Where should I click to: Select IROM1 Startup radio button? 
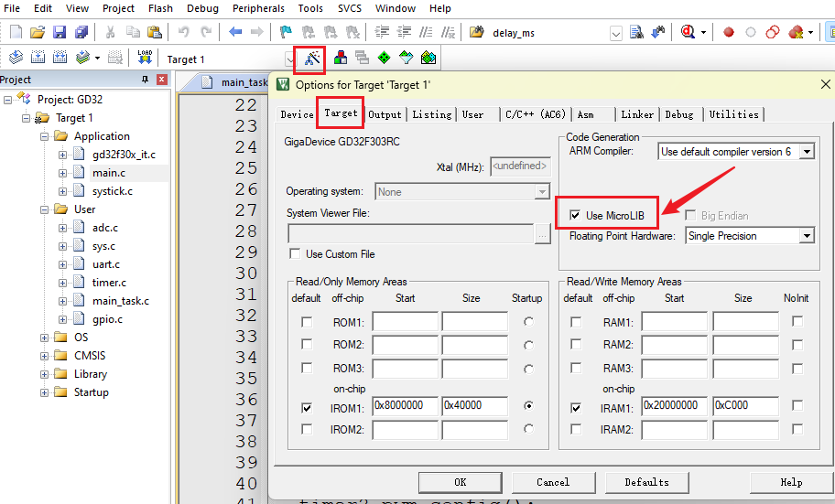(528, 405)
